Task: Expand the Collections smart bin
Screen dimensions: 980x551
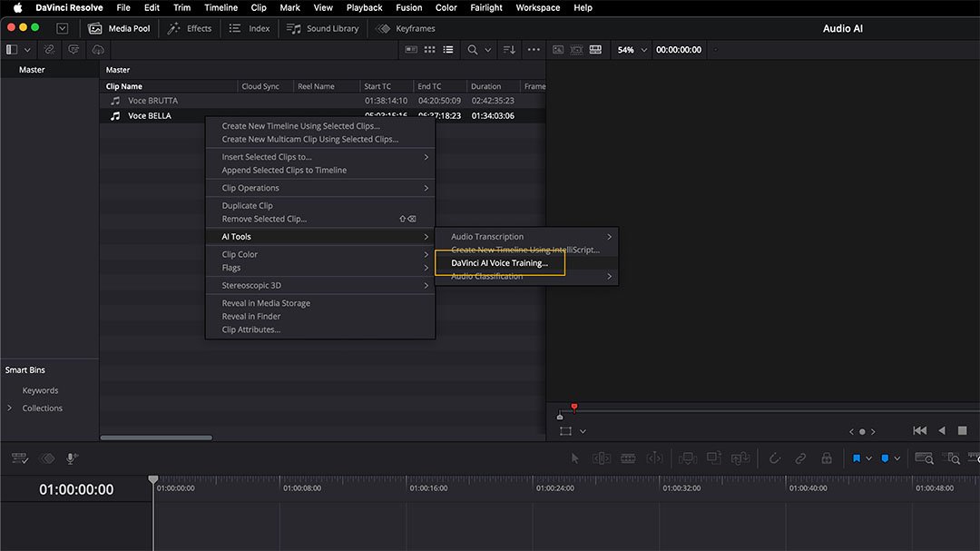Action: pos(9,408)
